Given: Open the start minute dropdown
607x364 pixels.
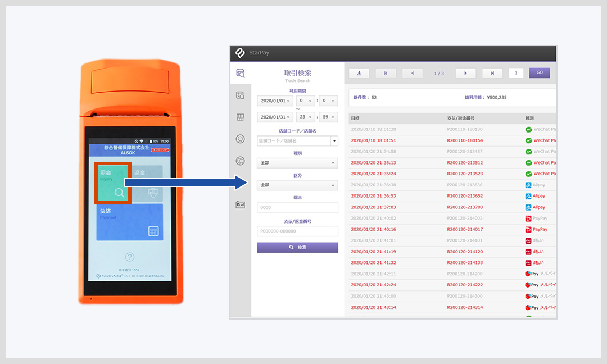Looking at the screenshot, I should click(328, 101).
